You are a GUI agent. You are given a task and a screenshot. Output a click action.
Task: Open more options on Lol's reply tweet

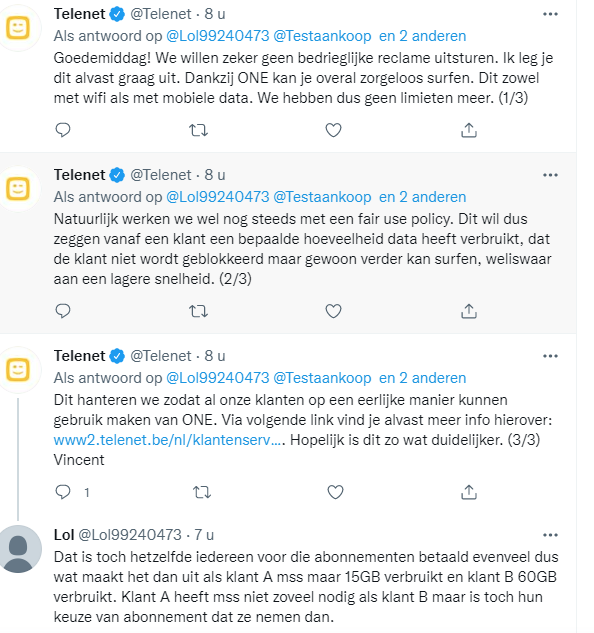click(550, 535)
